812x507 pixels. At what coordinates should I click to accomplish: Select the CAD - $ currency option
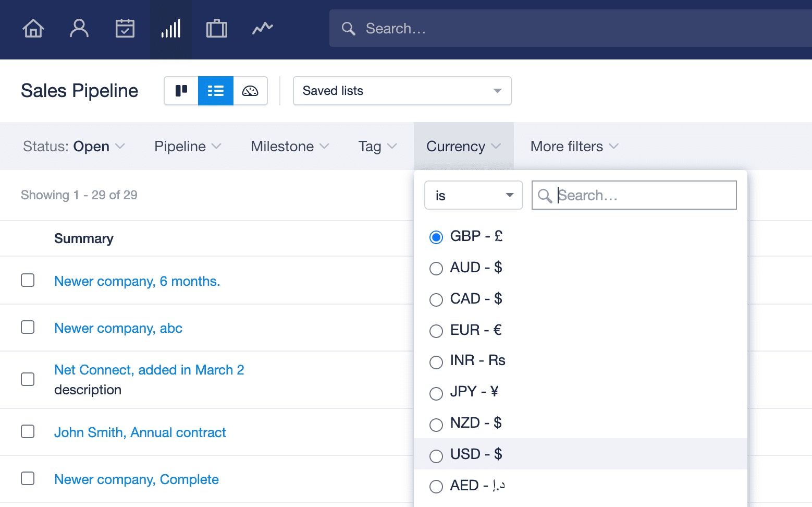point(436,299)
